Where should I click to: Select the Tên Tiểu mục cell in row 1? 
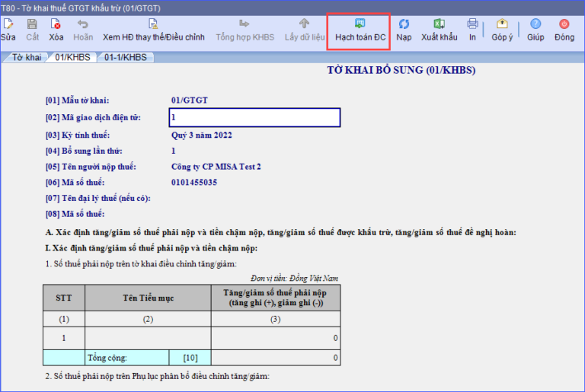pos(147,337)
